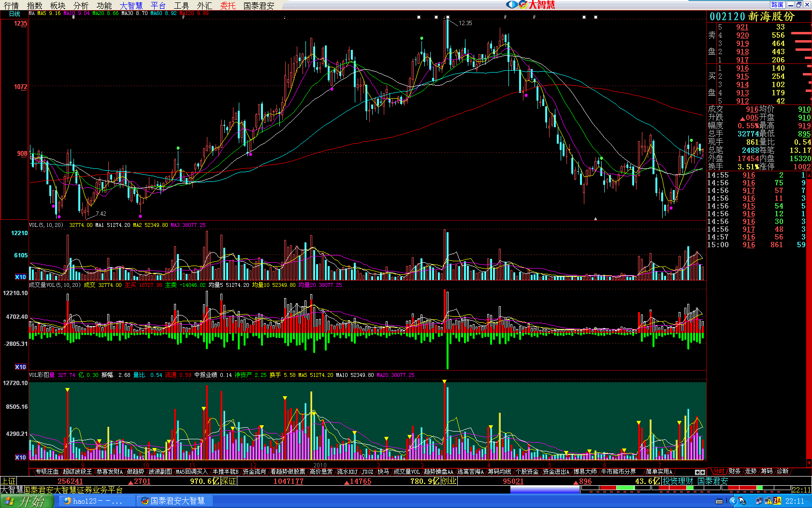The image size is (812, 508).
Task: Click the 创业 index label in status bar
Action: coord(449,481)
